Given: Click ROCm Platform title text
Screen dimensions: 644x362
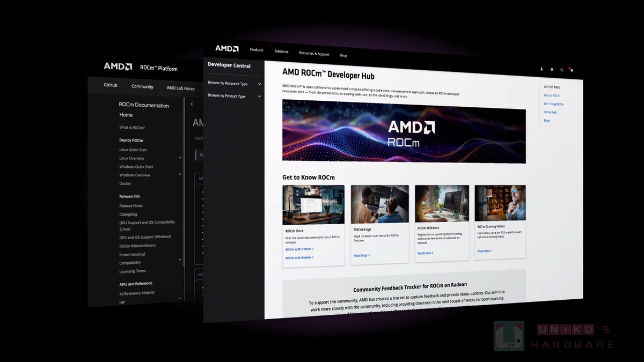Looking at the screenshot, I should click(158, 68).
